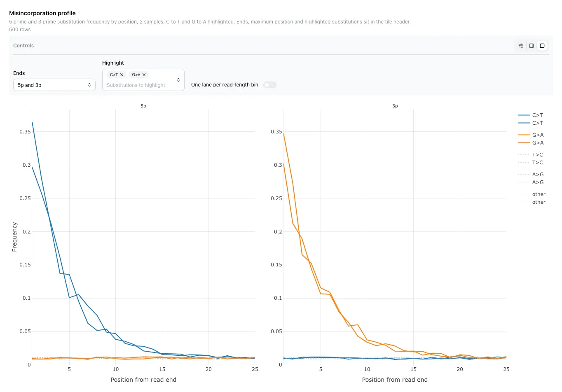Viewport: 562px width, 392px height.
Task: Toggle the upper G>A legend entry
Action: coord(531,135)
